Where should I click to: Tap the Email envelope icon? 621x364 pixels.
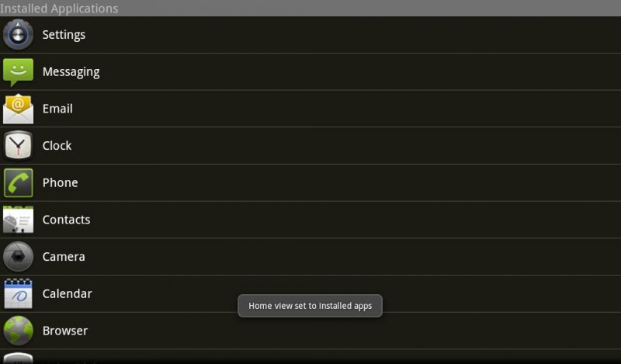(x=19, y=109)
